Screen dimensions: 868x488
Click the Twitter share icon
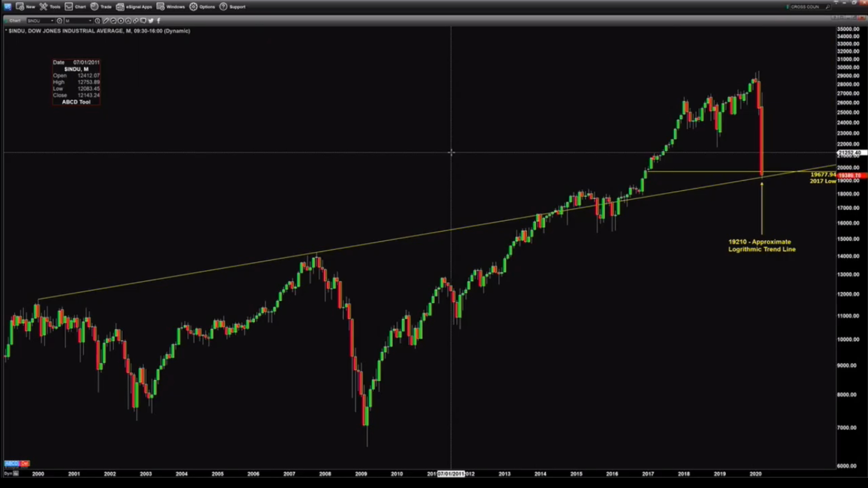[x=151, y=21]
